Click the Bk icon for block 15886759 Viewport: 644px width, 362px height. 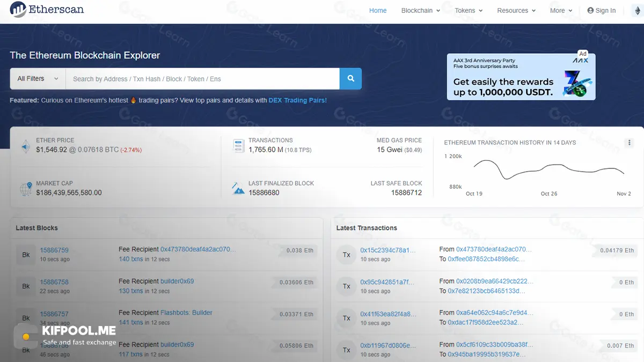tap(26, 255)
